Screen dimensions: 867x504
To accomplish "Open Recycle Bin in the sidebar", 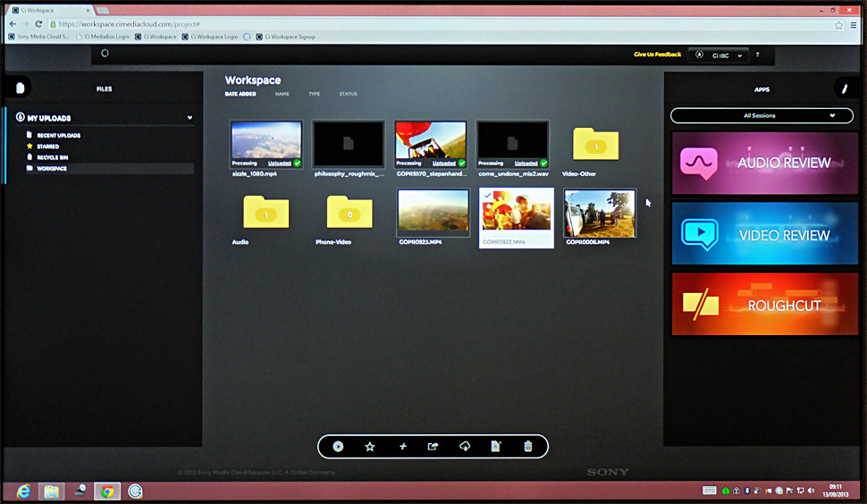I will (x=52, y=157).
